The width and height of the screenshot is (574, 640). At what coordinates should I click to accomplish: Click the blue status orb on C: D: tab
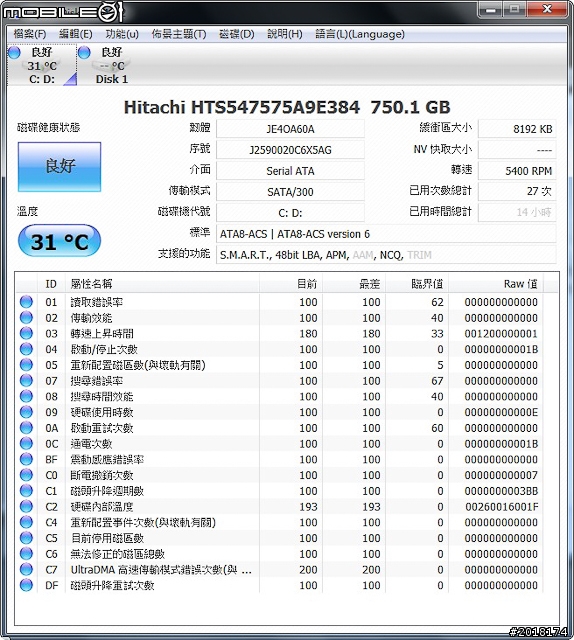pos(14,52)
